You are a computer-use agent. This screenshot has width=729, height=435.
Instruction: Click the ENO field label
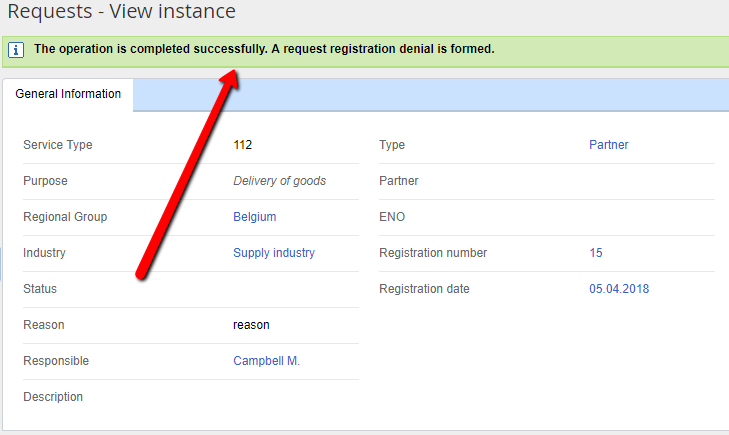point(392,217)
